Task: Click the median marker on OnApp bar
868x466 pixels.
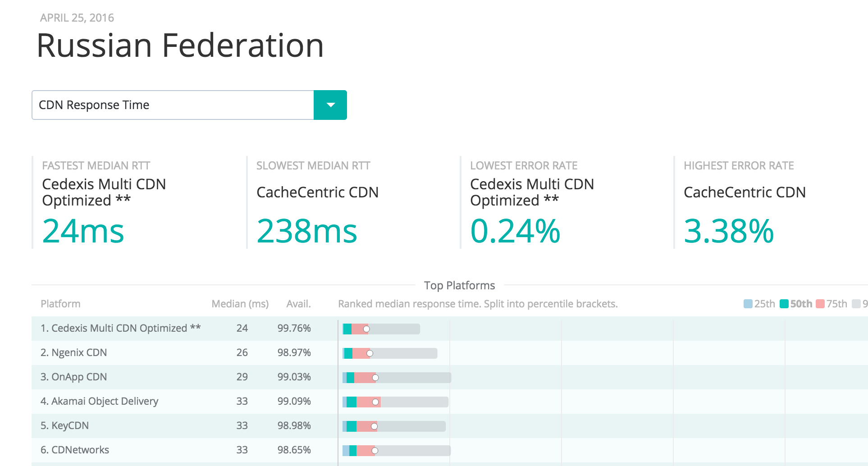Action: tap(375, 378)
